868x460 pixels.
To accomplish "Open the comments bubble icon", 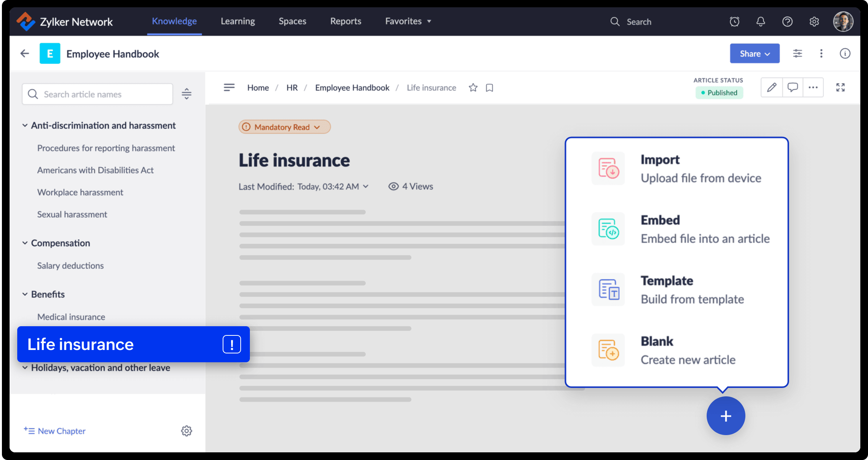I will coord(793,87).
